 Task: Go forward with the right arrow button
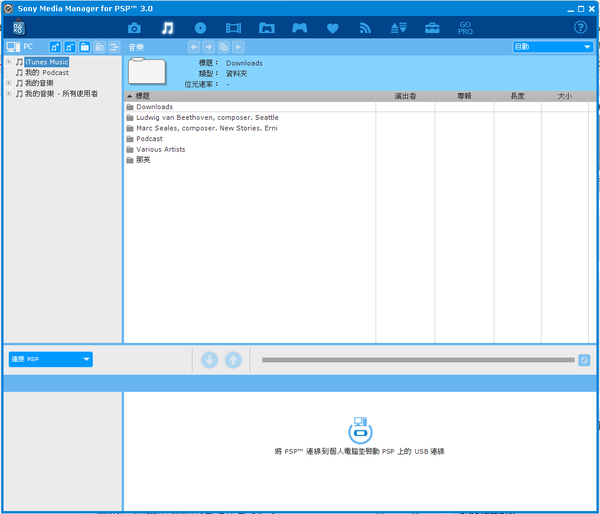pos(209,47)
